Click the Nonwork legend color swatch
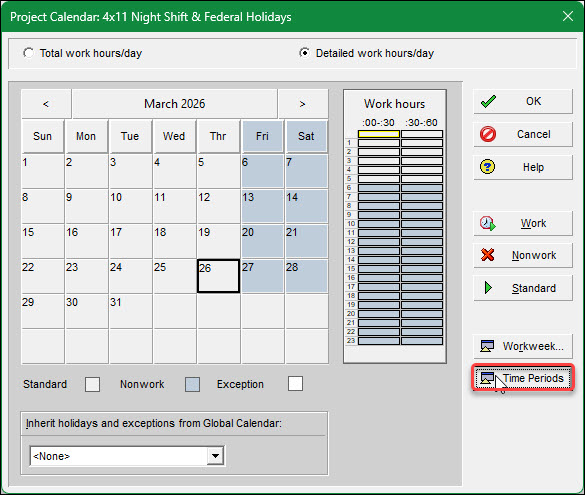The height and width of the screenshot is (495, 585). point(193,384)
